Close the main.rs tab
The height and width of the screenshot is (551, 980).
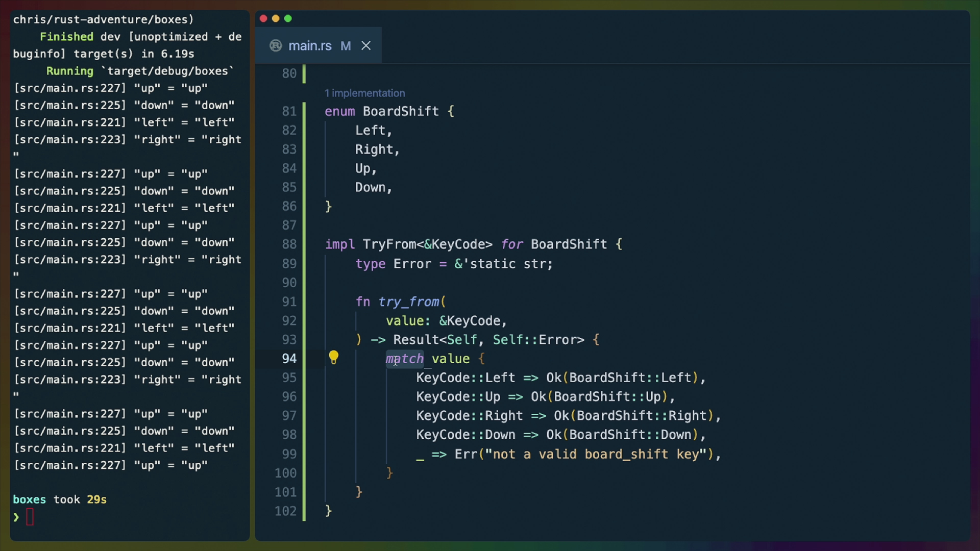pos(366,45)
